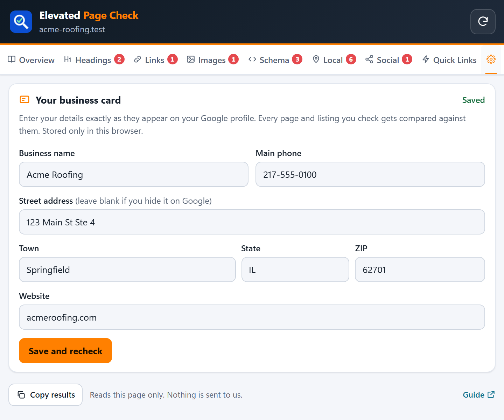This screenshot has height=420, width=504.
Task: Switch to the Overview tab
Action: 31,60
